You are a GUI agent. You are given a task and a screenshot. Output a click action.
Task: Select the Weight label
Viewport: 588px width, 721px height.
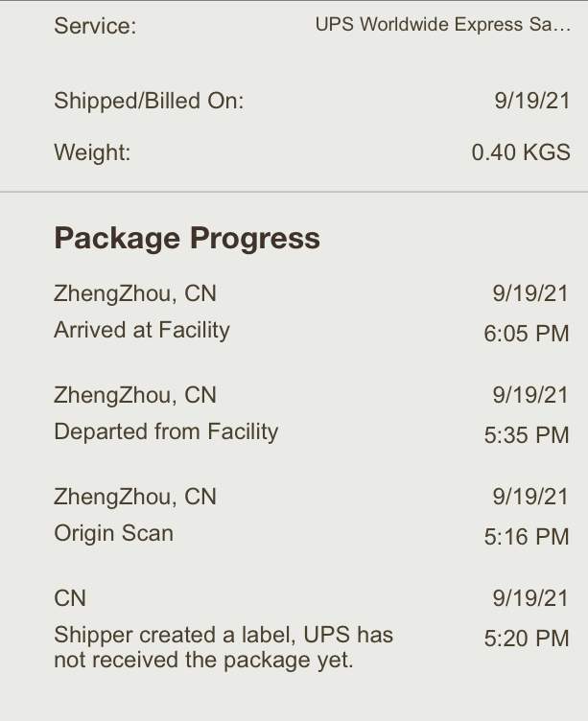92,152
